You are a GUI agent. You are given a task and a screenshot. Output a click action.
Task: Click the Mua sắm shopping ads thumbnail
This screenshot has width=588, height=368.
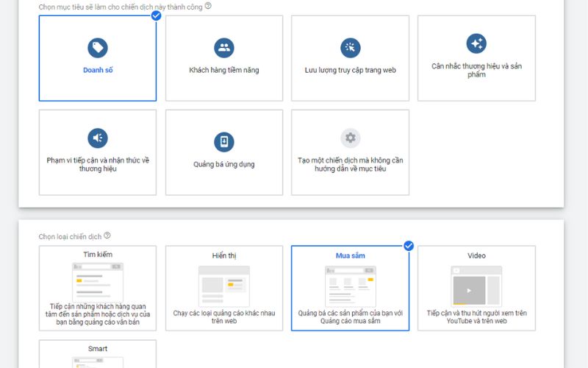(351, 286)
